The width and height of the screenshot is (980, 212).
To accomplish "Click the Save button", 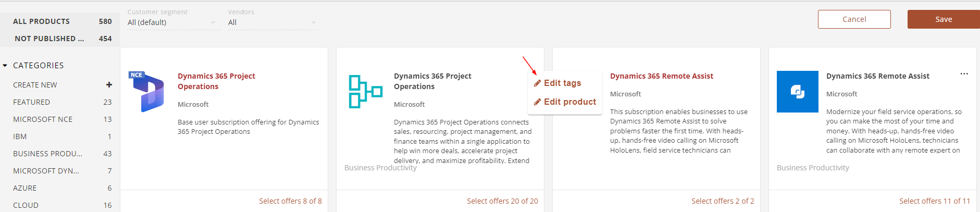I will [944, 19].
